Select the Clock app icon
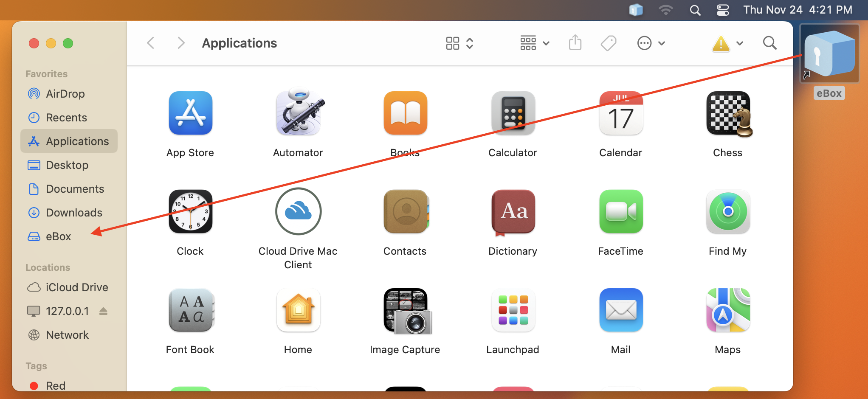Image resolution: width=868 pixels, height=399 pixels. (190, 211)
